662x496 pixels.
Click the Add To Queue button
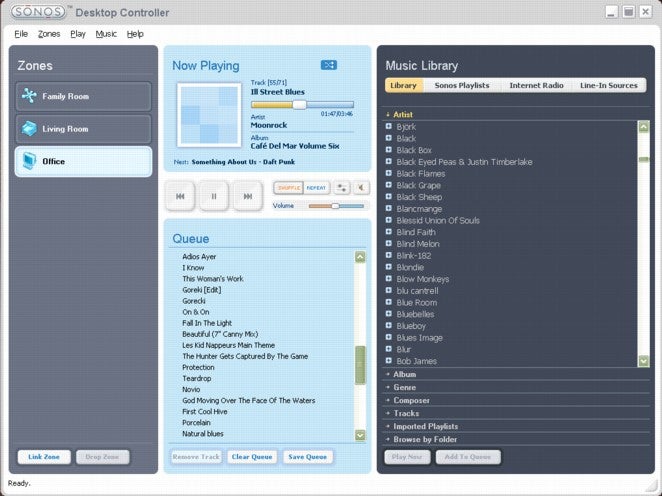(468, 457)
